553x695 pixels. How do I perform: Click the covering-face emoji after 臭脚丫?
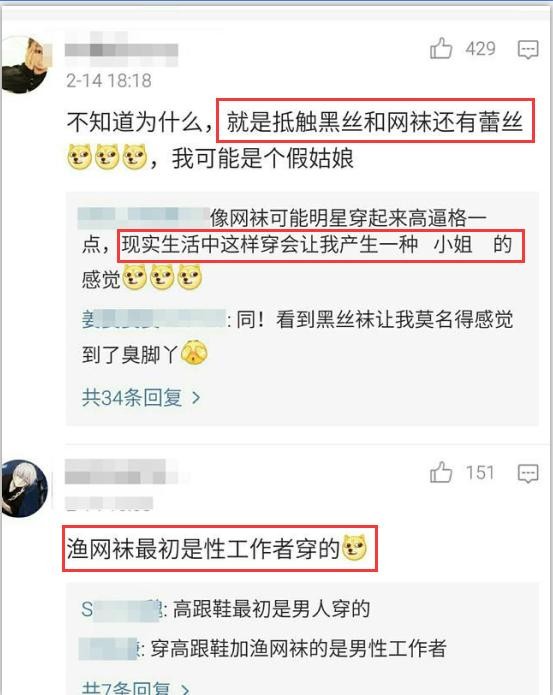[x=194, y=353]
